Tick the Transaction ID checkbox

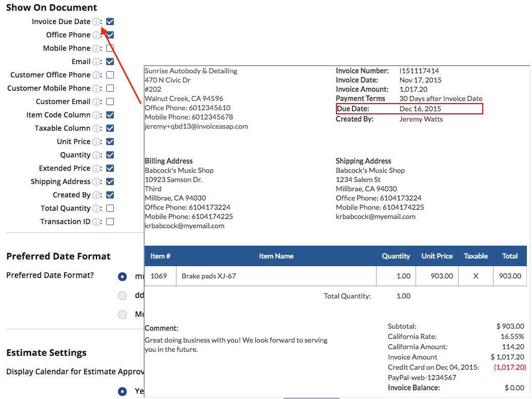point(110,222)
